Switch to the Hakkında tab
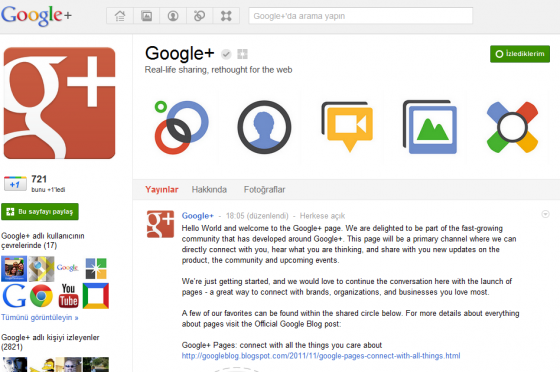560x372 pixels. tap(209, 190)
